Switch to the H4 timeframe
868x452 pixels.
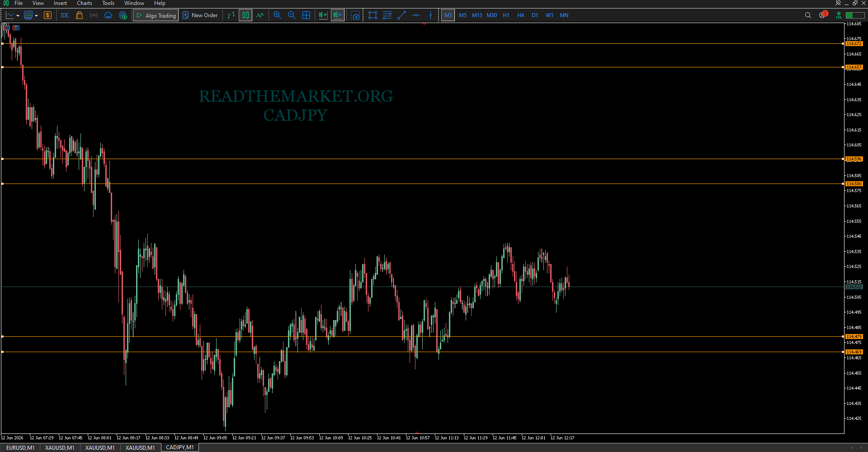pyautogui.click(x=520, y=15)
